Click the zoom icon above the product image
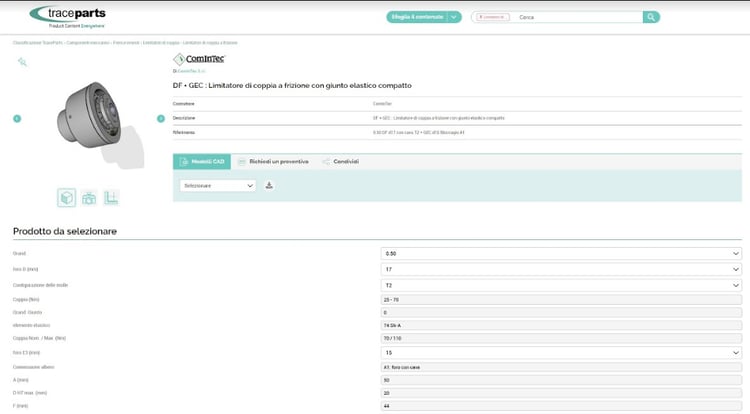This screenshot has height=414, width=750. [22, 62]
